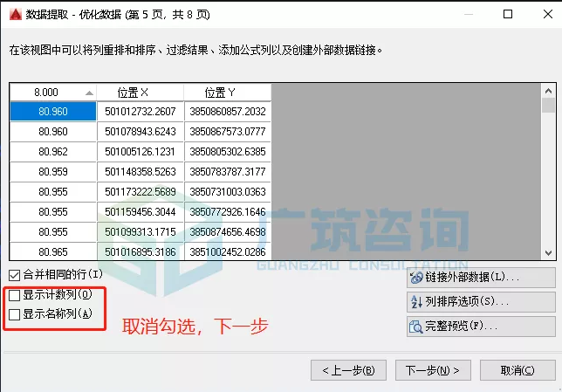Maximize the 数据提取 dialog window

508,14
